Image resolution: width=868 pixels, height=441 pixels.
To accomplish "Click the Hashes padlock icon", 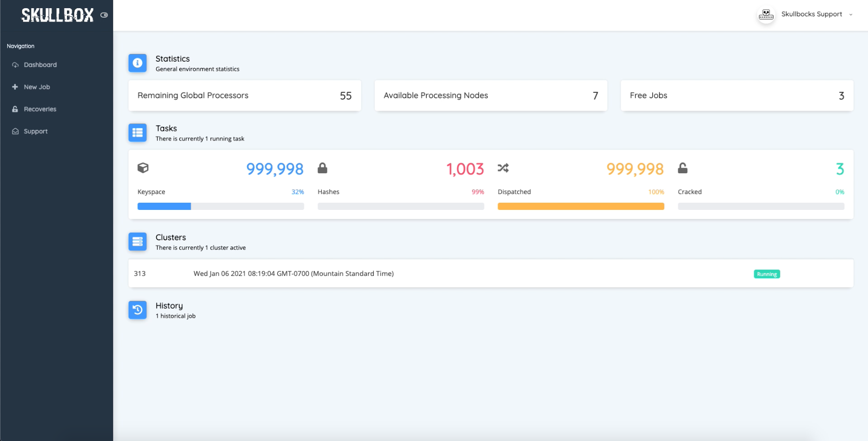I will tap(322, 168).
